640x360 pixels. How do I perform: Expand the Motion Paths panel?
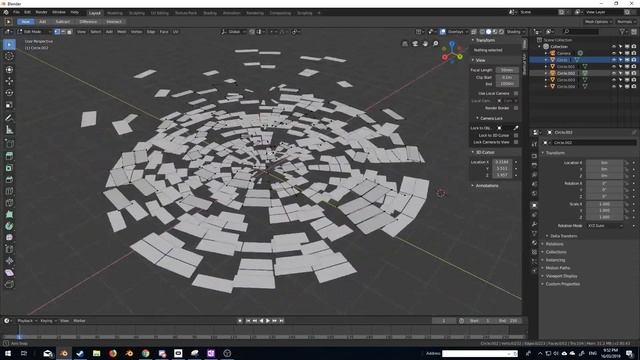pyautogui.click(x=558, y=268)
